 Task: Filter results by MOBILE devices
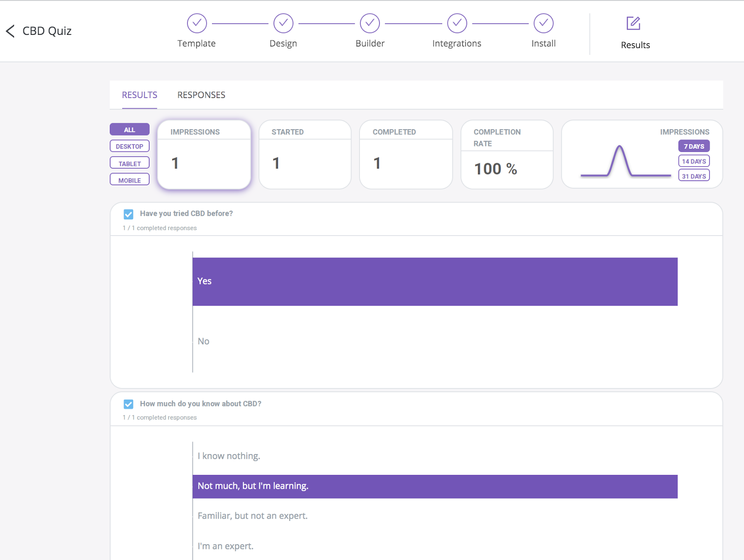pyautogui.click(x=130, y=179)
